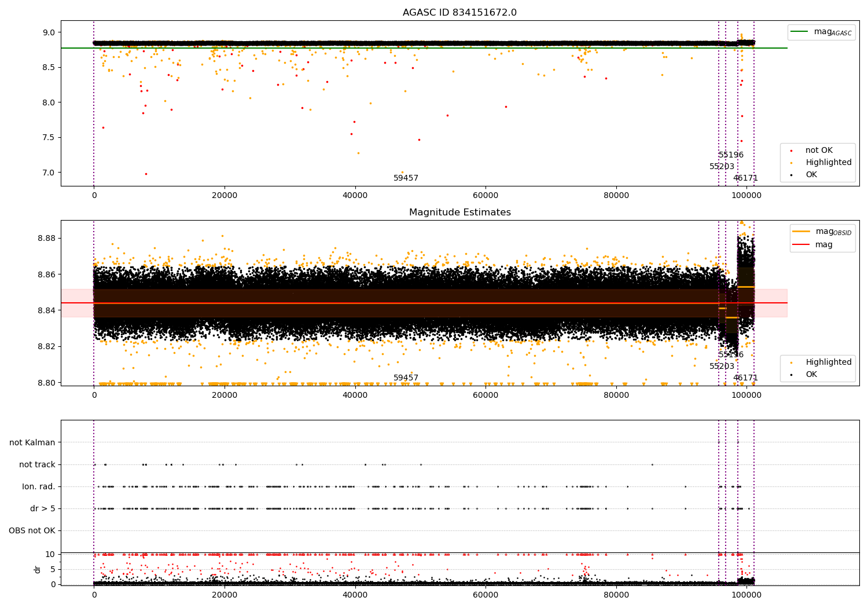Click the 9.0 y-axis tick in top plot
This screenshot has height=608, width=868.
pos(49,32)
